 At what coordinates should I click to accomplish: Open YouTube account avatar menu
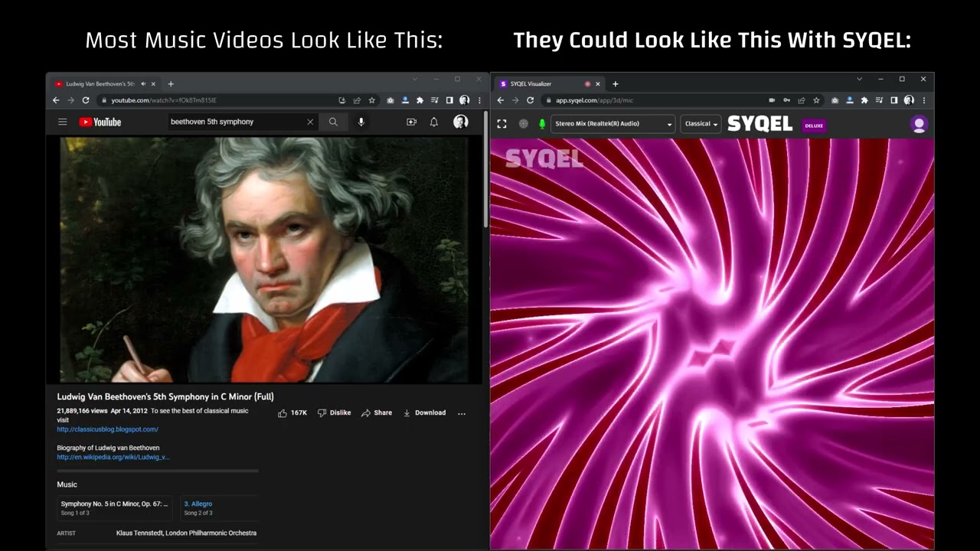(460, 122)
